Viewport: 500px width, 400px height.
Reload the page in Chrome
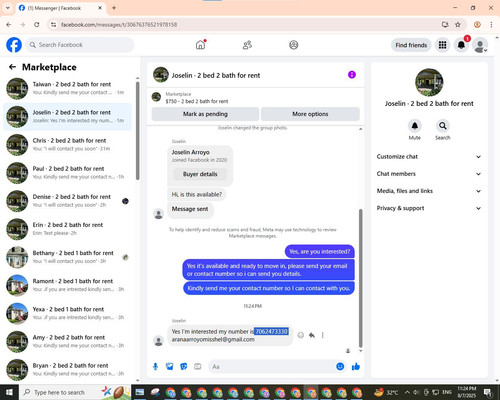coord(37,24)
